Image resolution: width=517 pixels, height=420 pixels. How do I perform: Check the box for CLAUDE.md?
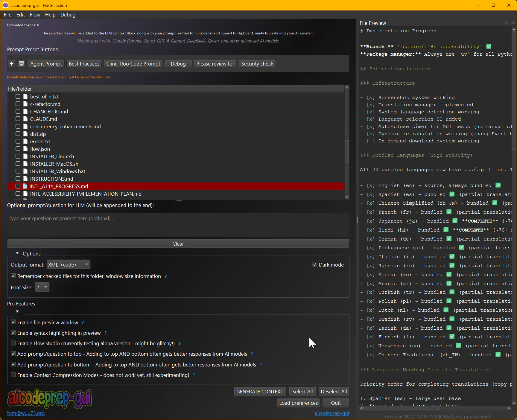[x=18, y=119]
